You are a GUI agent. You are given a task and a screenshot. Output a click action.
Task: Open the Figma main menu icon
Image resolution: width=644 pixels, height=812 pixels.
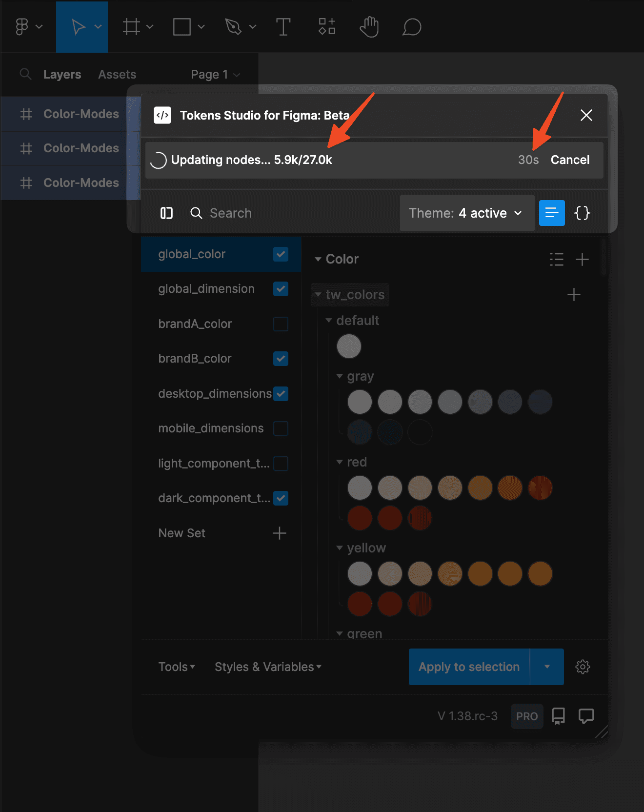22,27
